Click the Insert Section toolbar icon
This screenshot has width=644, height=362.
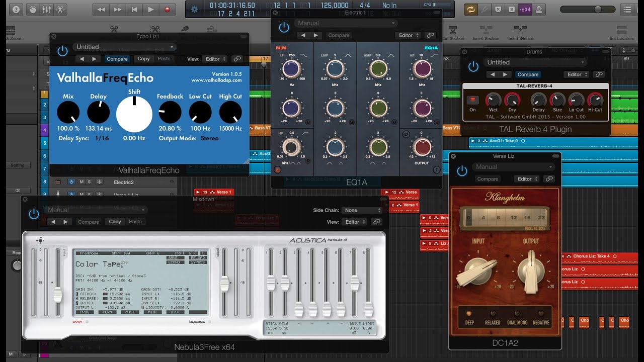(486, 32)
